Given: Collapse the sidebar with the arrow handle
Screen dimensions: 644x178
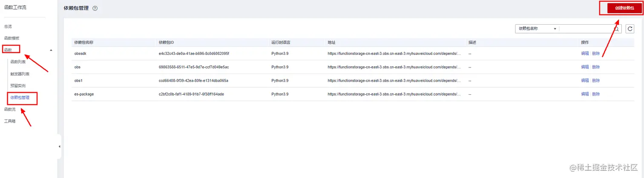Looking at the screenshot, I should point(59,146).
